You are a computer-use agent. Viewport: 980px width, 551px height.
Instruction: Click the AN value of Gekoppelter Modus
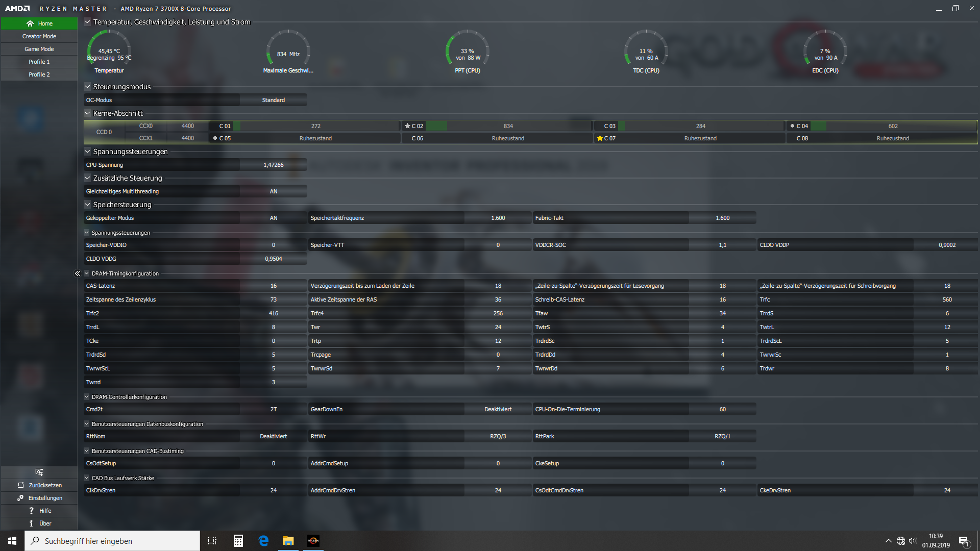[274, 218]
